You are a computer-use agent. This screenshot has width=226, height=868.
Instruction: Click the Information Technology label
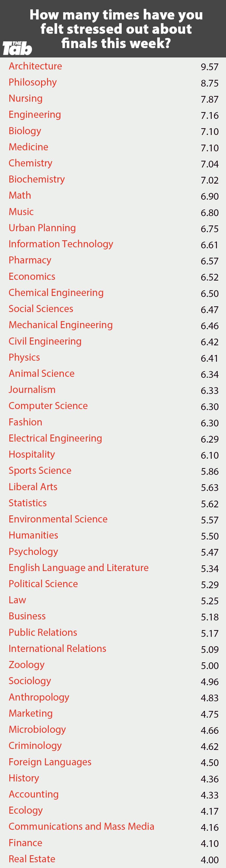(x=61, y=244)
